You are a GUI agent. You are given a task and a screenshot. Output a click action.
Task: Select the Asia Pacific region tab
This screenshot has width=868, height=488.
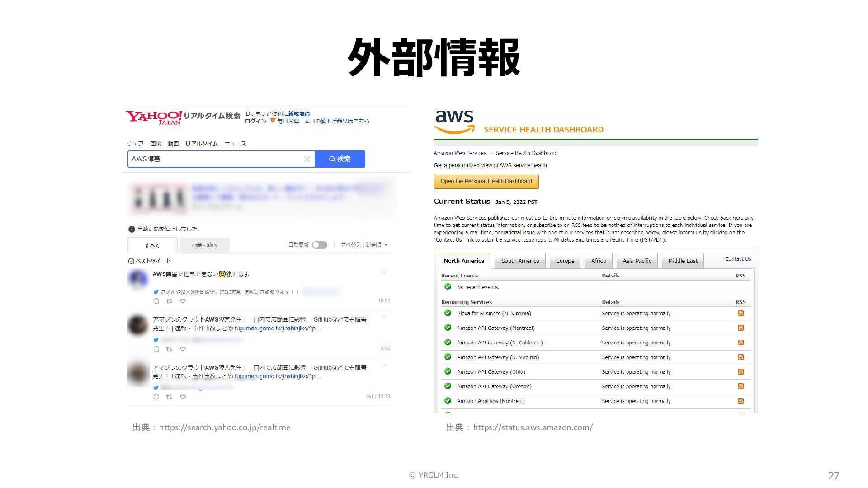[637, 261]
